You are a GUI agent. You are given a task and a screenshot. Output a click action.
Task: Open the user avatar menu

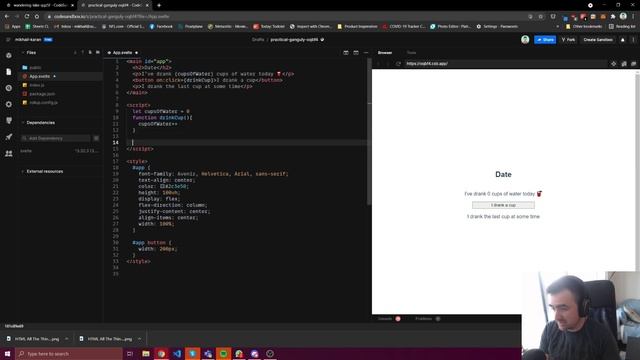pyautogui.click(x=525, y=40)
